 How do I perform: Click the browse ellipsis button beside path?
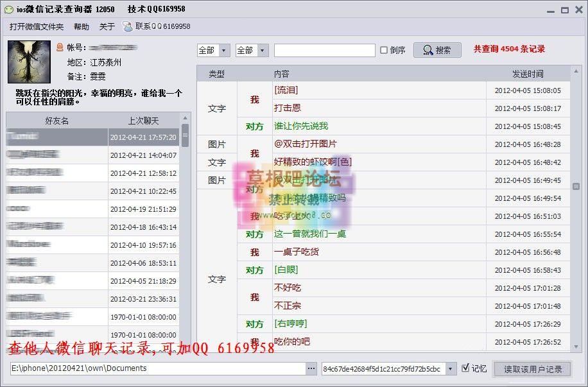(x=311, y=368)
